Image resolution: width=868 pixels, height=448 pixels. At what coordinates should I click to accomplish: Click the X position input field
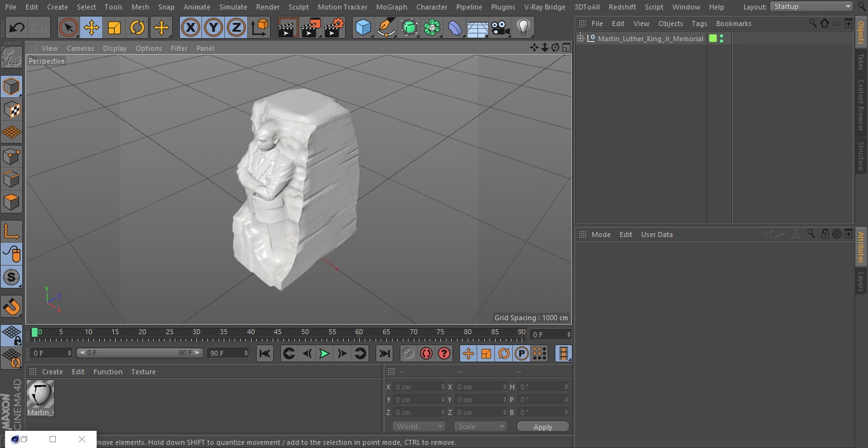tap(419, 387)
